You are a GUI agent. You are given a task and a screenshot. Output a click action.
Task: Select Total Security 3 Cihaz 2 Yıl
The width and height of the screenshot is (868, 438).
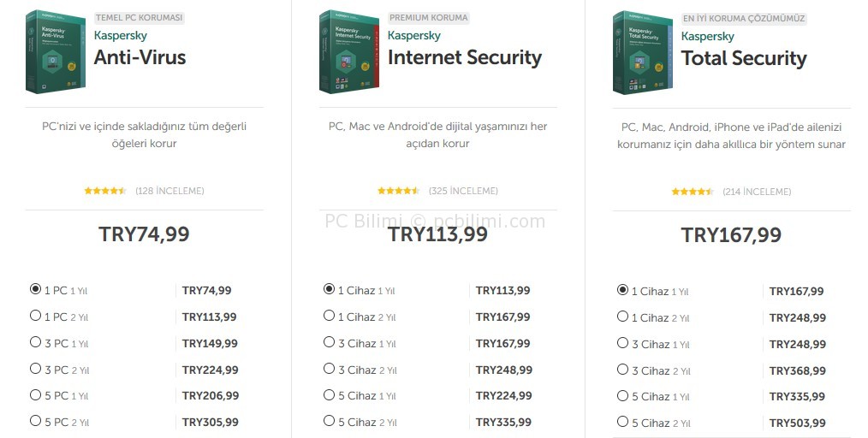click(x=622, y=370)
